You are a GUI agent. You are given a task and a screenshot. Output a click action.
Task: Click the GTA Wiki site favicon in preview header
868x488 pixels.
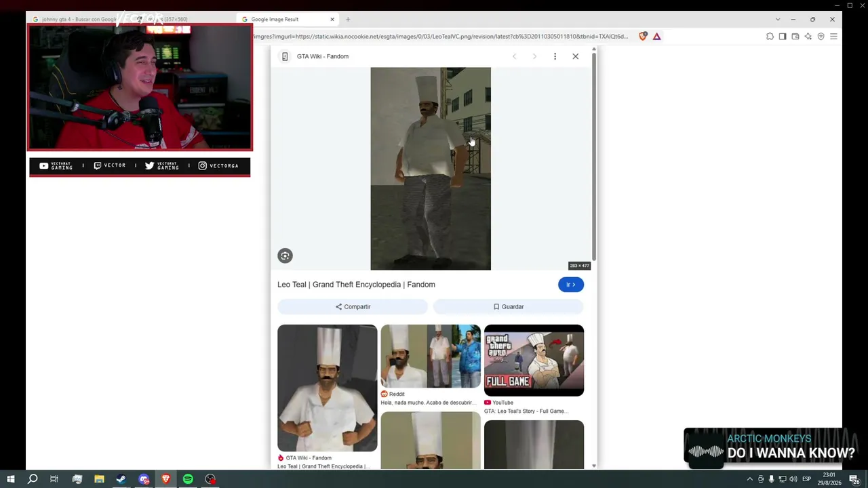[285, 56]
